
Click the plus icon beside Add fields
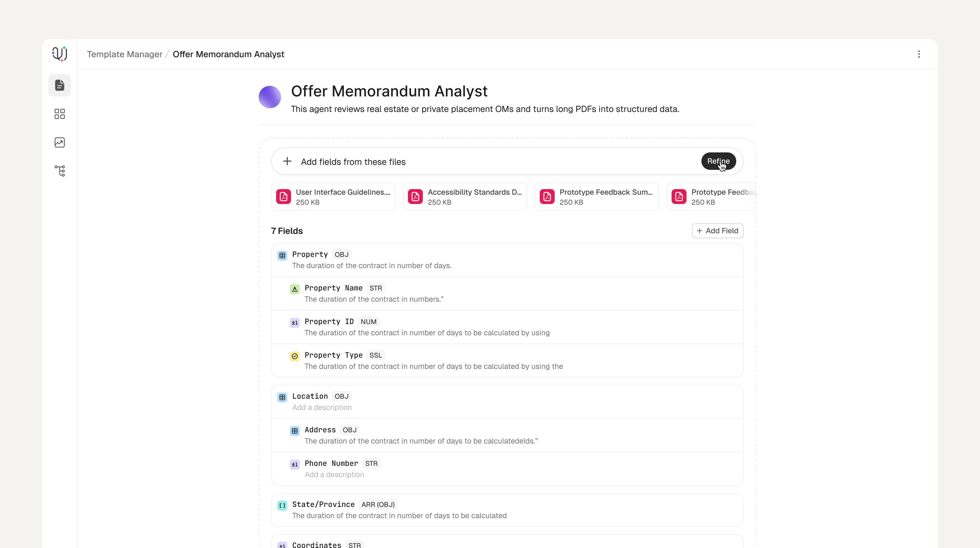(287, 161)
